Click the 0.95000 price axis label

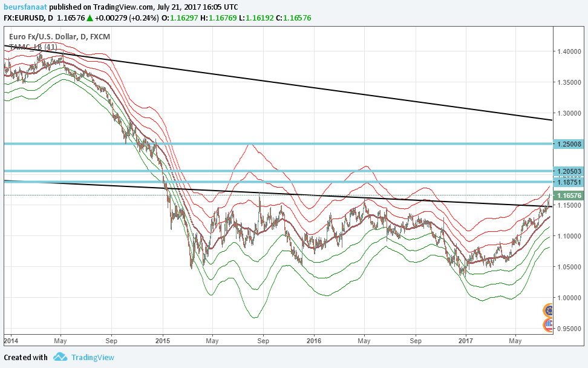point(569,329)
